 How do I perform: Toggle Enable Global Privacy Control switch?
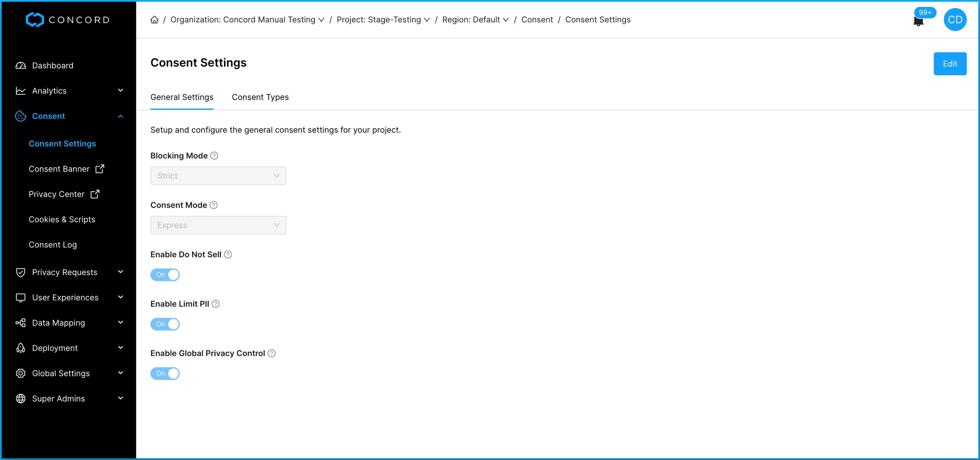click(x=165, y=374)
